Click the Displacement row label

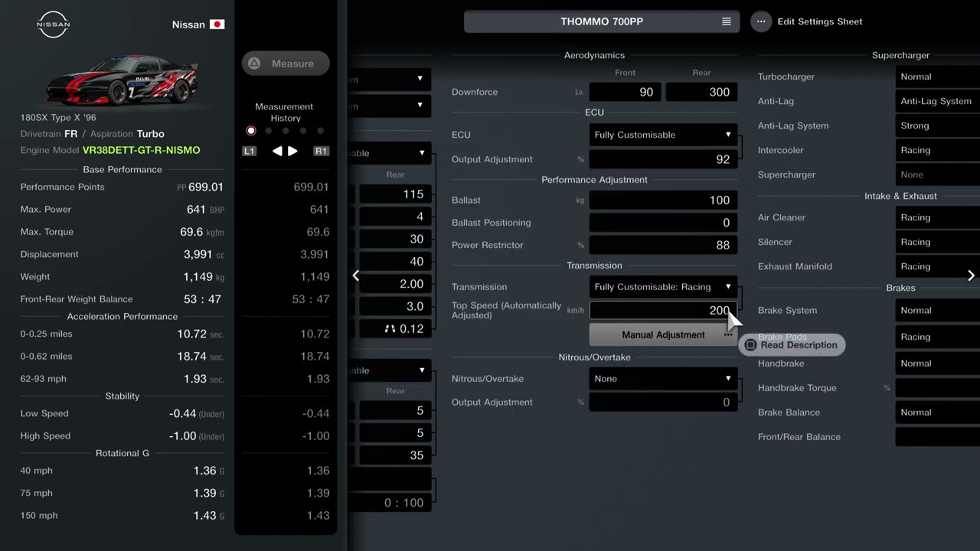pyautogui.click(x=50, y=254)
